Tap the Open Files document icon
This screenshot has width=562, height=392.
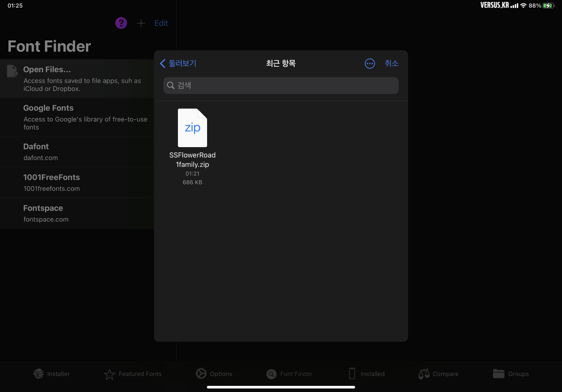pyautogui.click(x=12, y=71)
